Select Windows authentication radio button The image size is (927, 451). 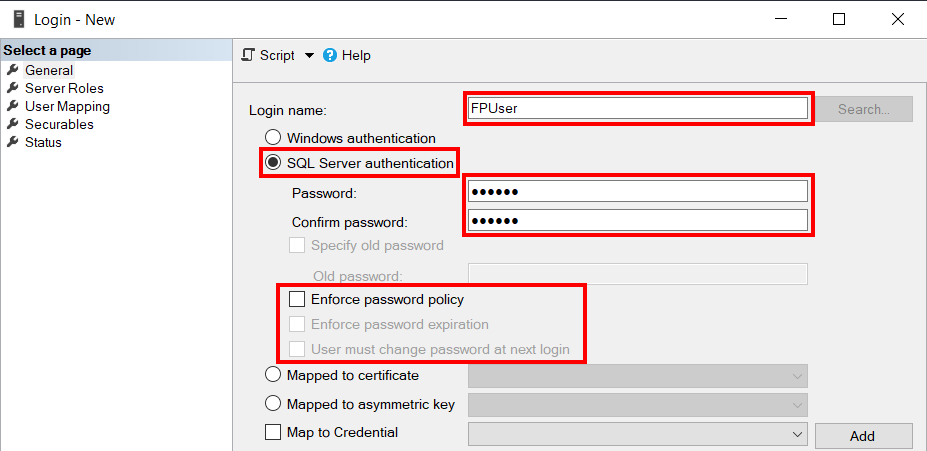pyautogui.click(x=273, y=138)
